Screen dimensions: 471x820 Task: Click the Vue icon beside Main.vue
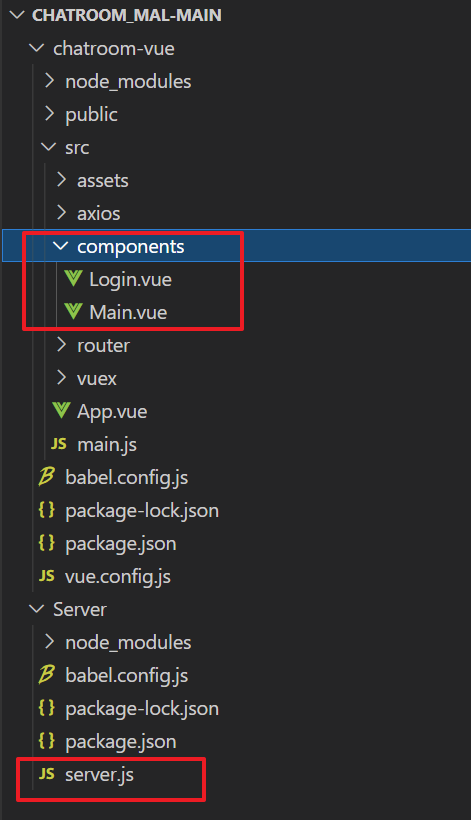[x=73, y=312]
